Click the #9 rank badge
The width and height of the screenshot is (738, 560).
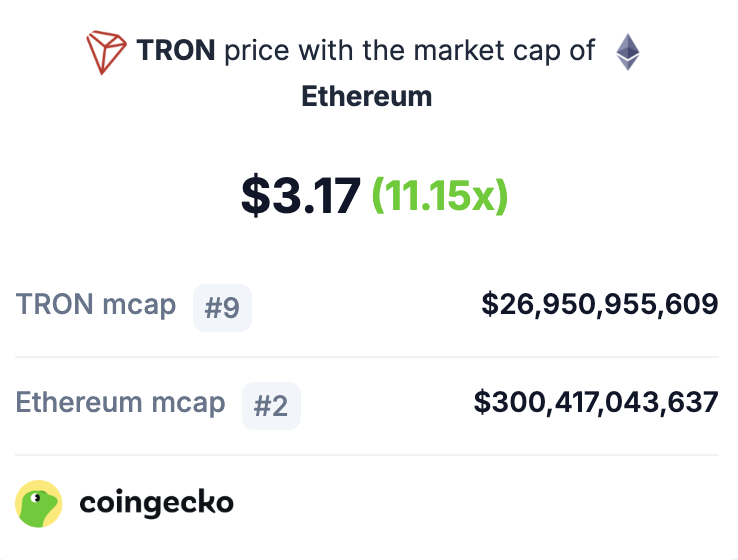point(222,308)
